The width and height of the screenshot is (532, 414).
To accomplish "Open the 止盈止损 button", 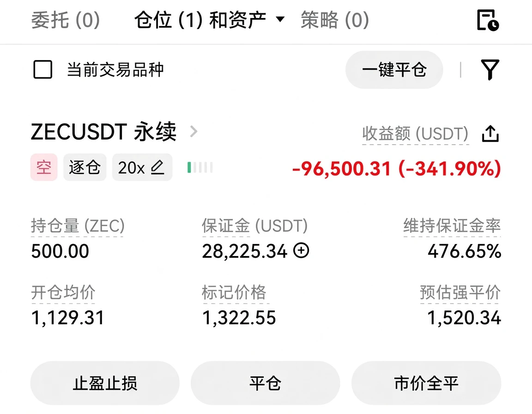I will pos(105,383).
